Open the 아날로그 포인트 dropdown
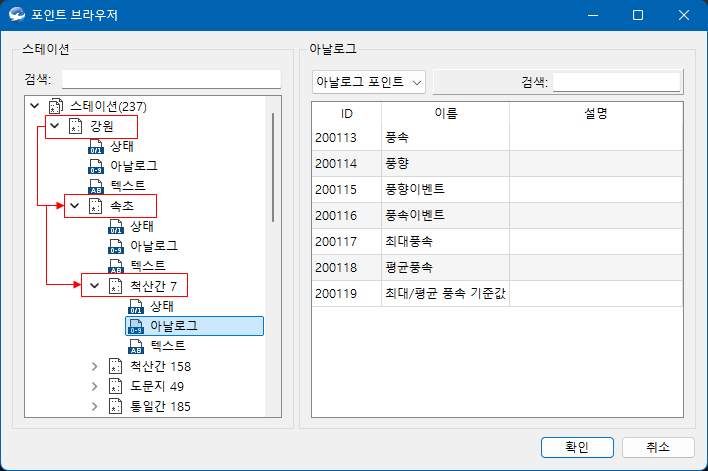708x471 pixels. (x=369, y=82)
